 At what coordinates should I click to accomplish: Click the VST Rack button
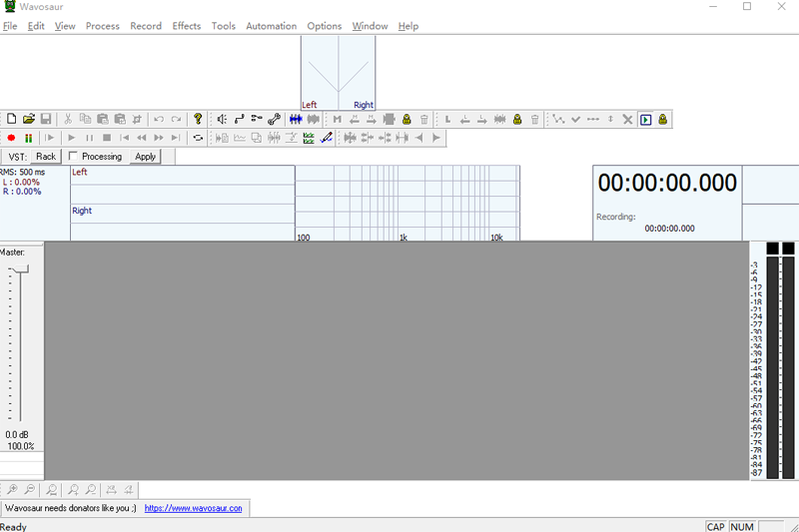point(46,157)
